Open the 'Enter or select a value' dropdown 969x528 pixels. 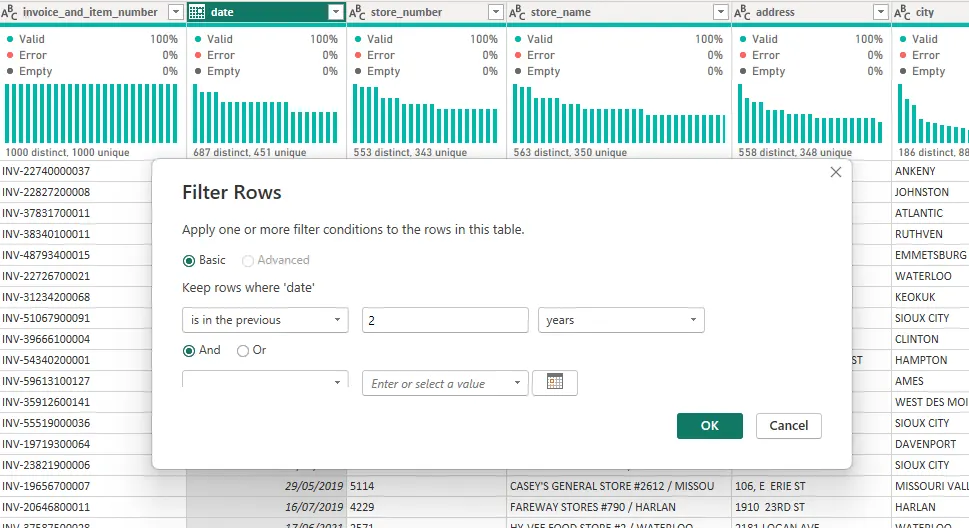click(445, 383)
